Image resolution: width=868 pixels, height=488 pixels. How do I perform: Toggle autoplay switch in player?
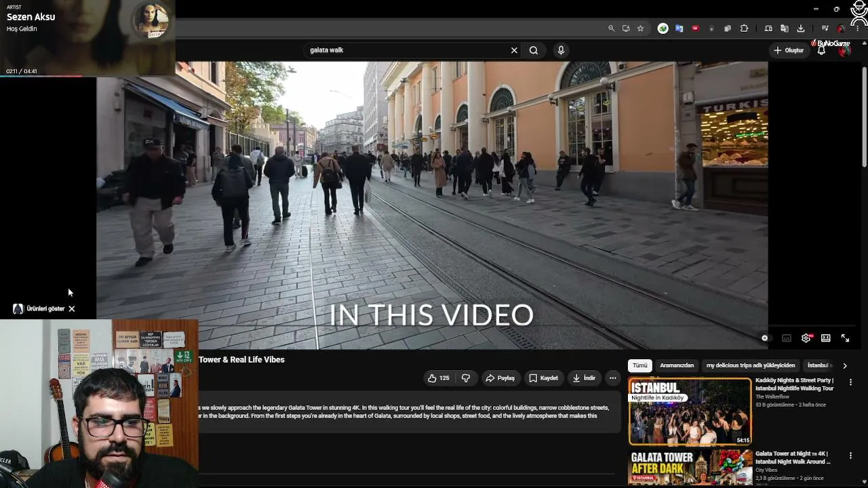[x=765, y=338]
